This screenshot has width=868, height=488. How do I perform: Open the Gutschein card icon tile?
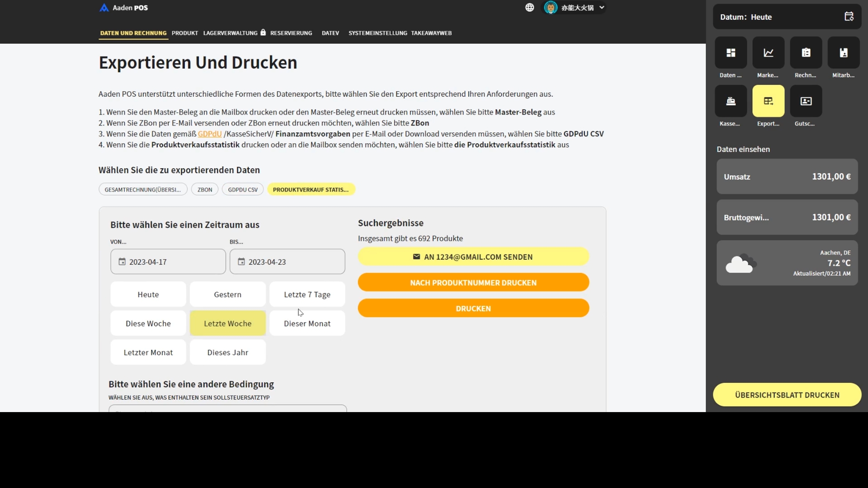[806, 101]
